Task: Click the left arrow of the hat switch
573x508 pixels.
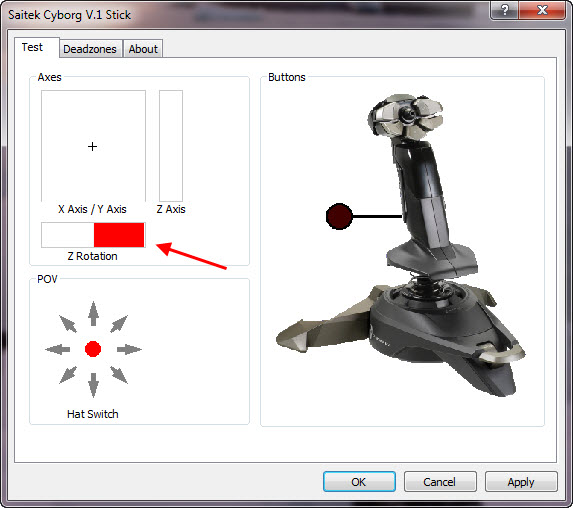Action: pyautogui.click(x=57, y=349)
